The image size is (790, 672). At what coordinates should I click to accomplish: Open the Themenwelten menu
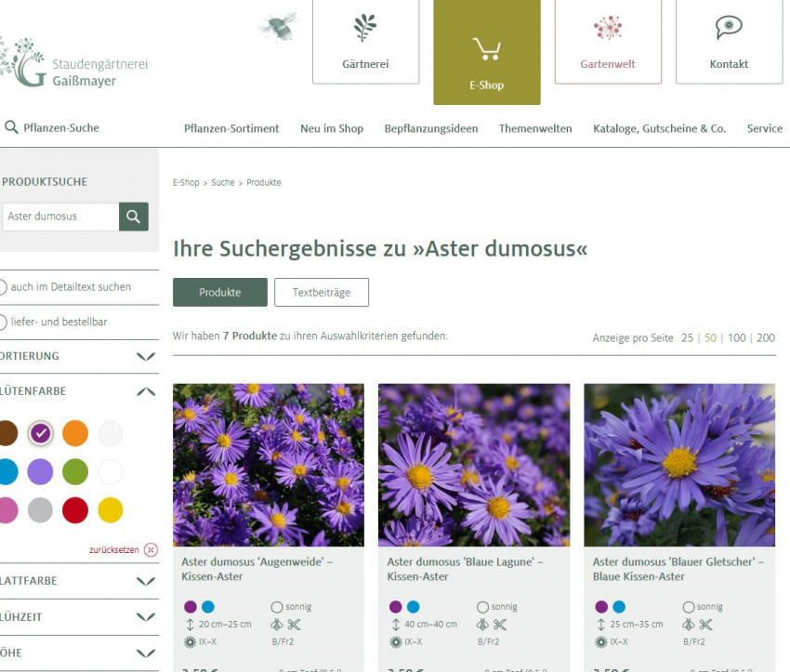tap(535, 128)
